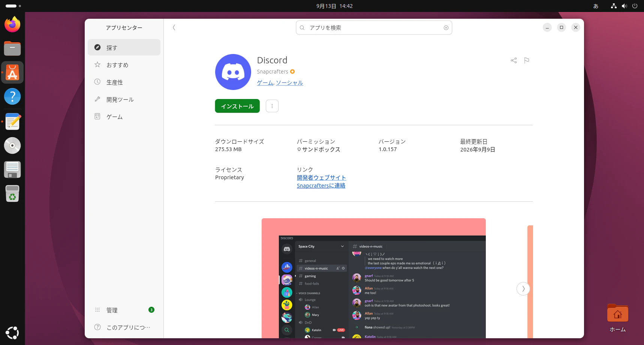
Task: Click the clock icon beside 生産性
Action: click(97, 82)
